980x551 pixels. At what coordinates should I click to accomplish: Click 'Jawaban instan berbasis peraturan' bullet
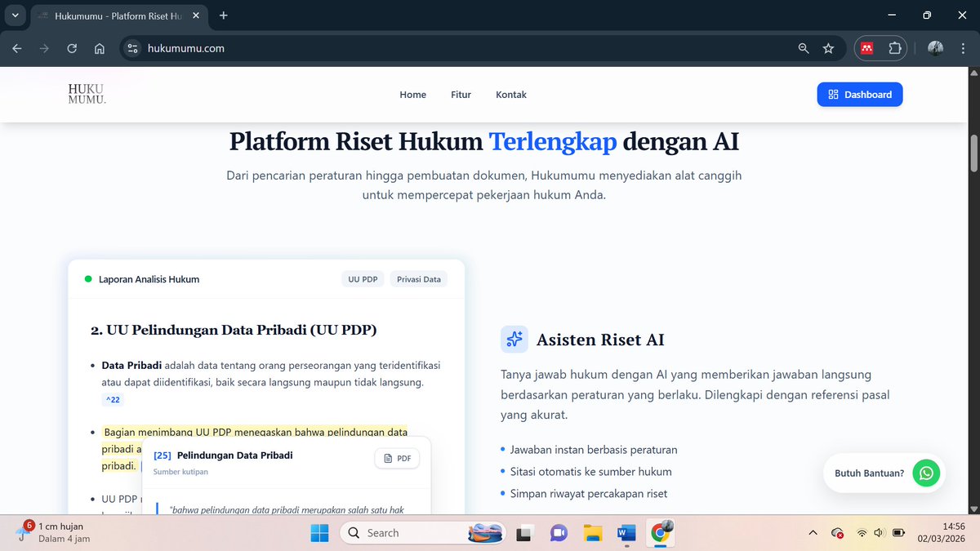pos(593,450)
